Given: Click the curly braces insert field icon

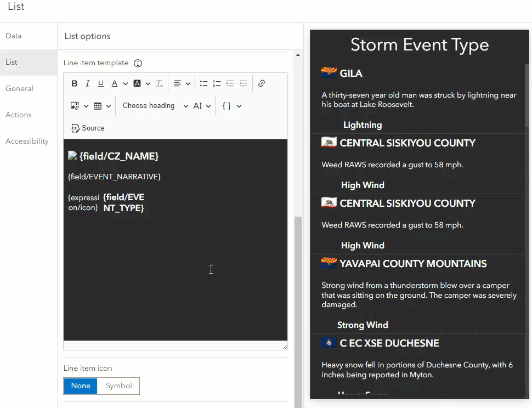Looking at the screenshot, I should point(227,106).
